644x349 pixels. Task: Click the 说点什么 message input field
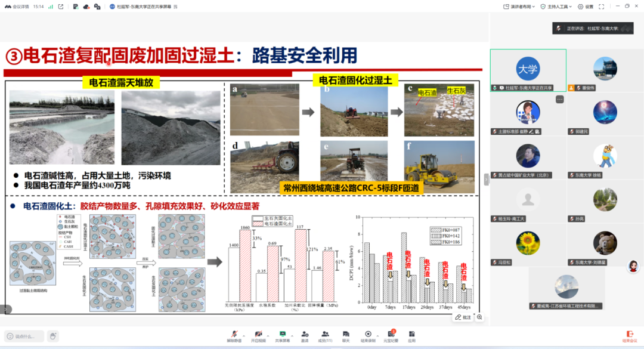24,336
